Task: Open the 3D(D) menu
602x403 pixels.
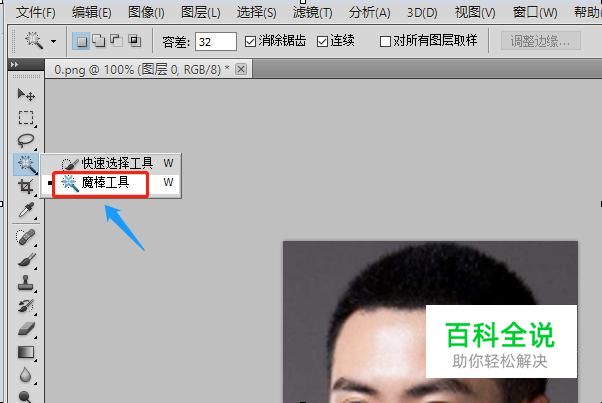Action: 422,13
